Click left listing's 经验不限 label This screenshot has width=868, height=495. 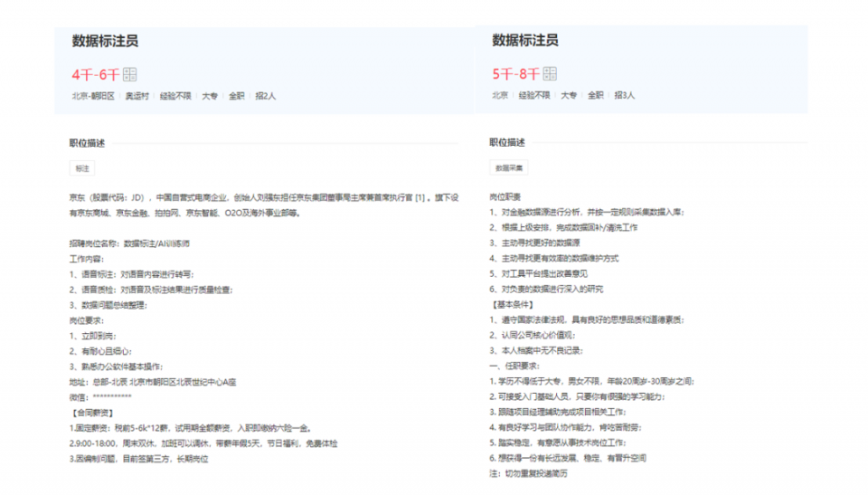(175, 97)
